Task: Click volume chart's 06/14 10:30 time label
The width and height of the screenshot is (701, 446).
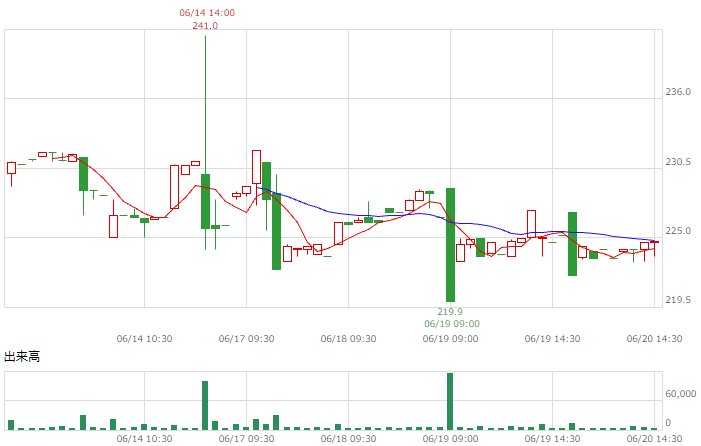Action: tap(144, 438)
